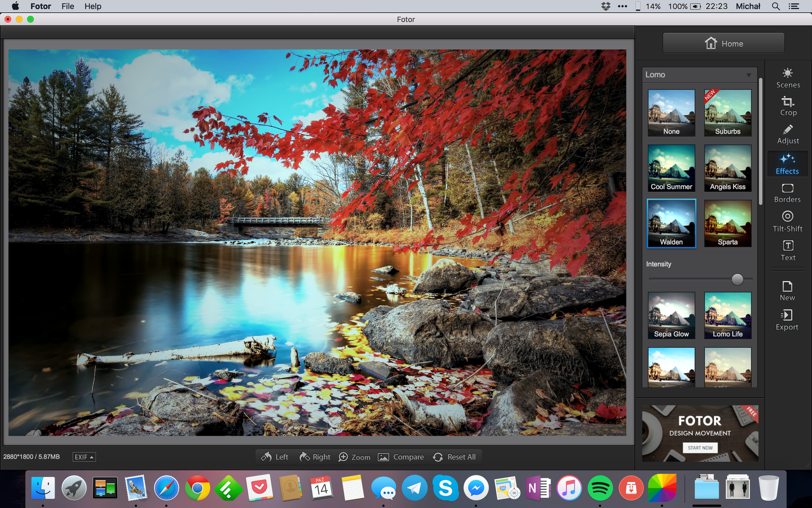Viewport: 812px width, 508px height.
Task: Open Launchpad rocket icon in Dock
Action: point(74,488)
